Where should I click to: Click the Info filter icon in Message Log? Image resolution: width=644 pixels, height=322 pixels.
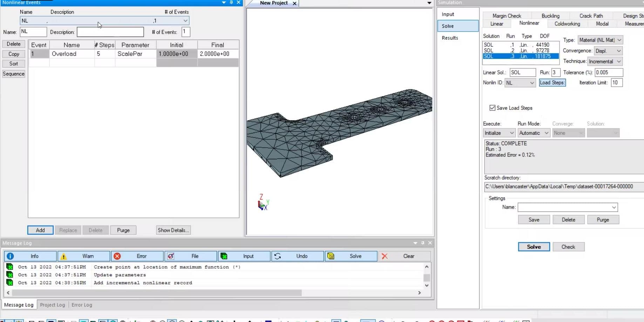(x=10, y=256)
